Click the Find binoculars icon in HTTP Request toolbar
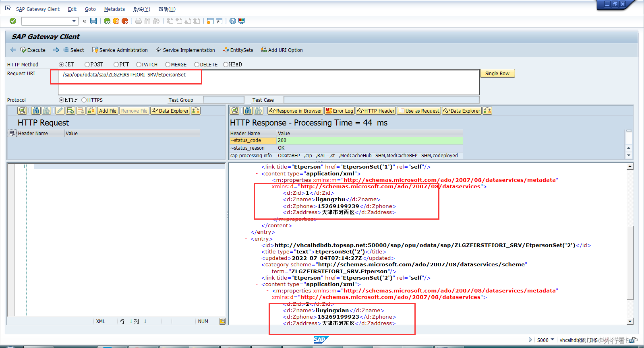This screenshot has height=348, width=644. pyautogui.click(x=36, y=111)
